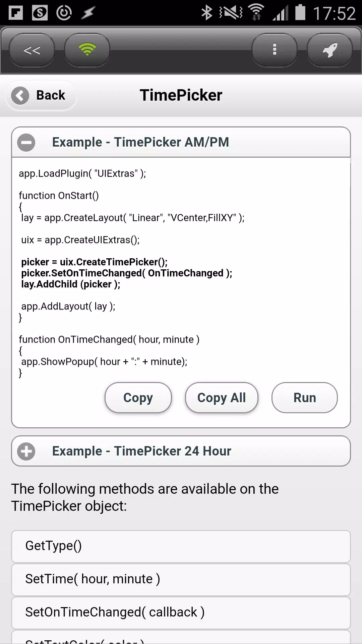Open the three-dot overflow menu

(x=275, y=50)
